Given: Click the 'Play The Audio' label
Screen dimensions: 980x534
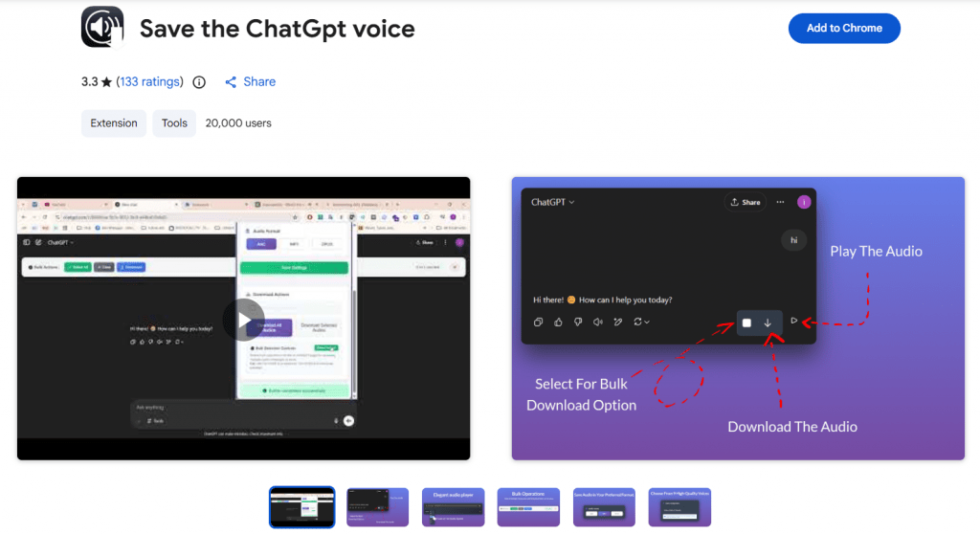Looking at the screenshot, I should point(877,252).
